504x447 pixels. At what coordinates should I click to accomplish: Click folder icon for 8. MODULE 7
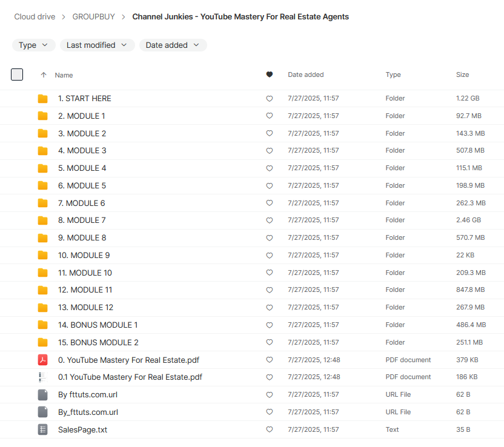pos(42,220)
